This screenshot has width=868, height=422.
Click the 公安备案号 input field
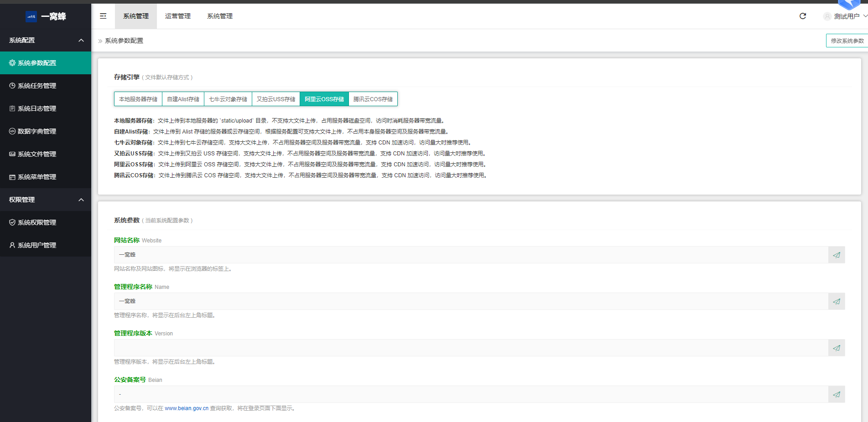(x=471, y=394)
